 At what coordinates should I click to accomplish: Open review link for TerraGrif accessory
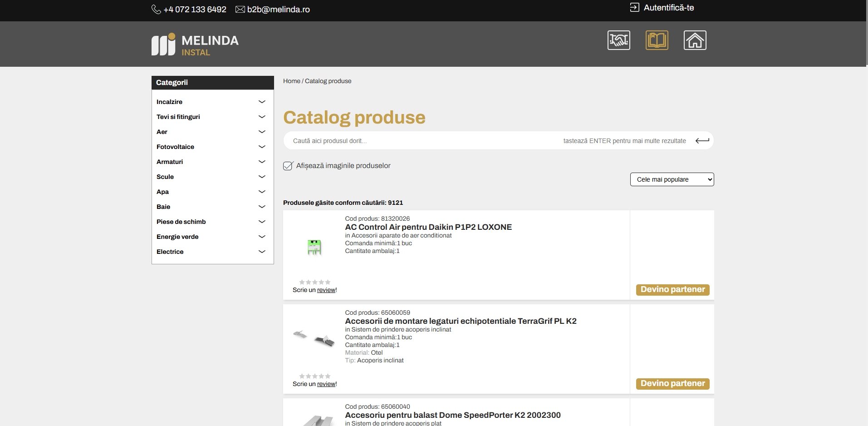326,384
